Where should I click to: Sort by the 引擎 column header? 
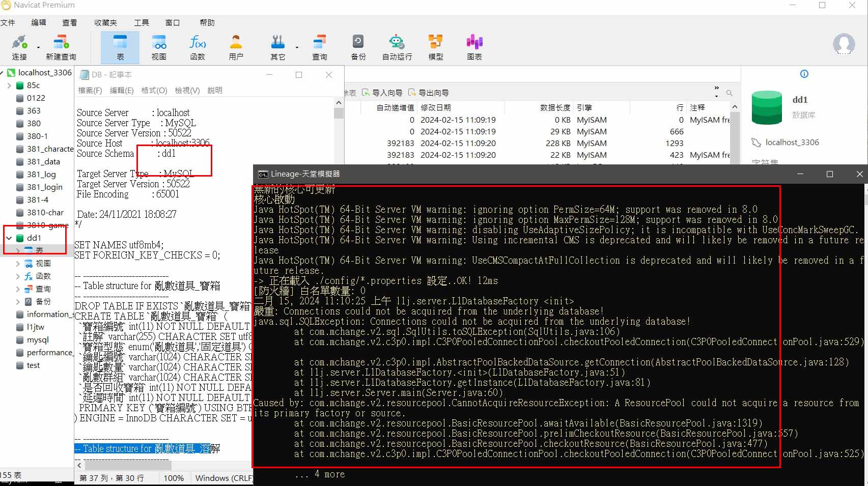click(601, 107)
